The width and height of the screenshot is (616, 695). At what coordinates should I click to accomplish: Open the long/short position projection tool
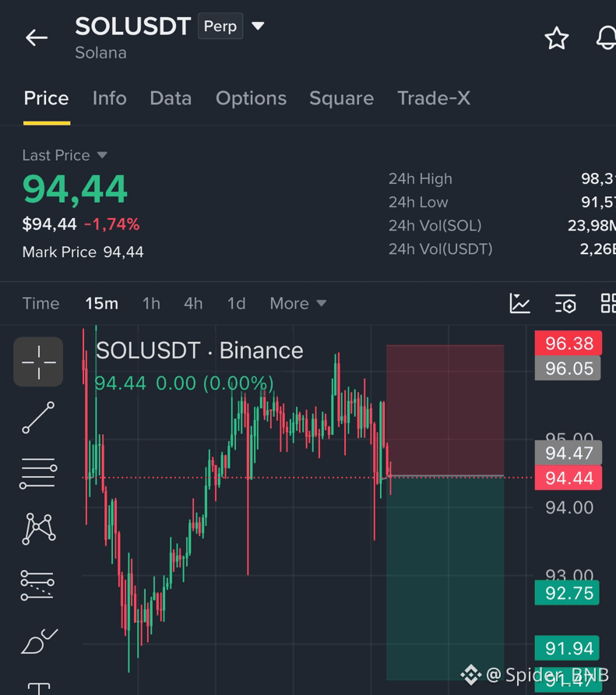pos(38,584)
